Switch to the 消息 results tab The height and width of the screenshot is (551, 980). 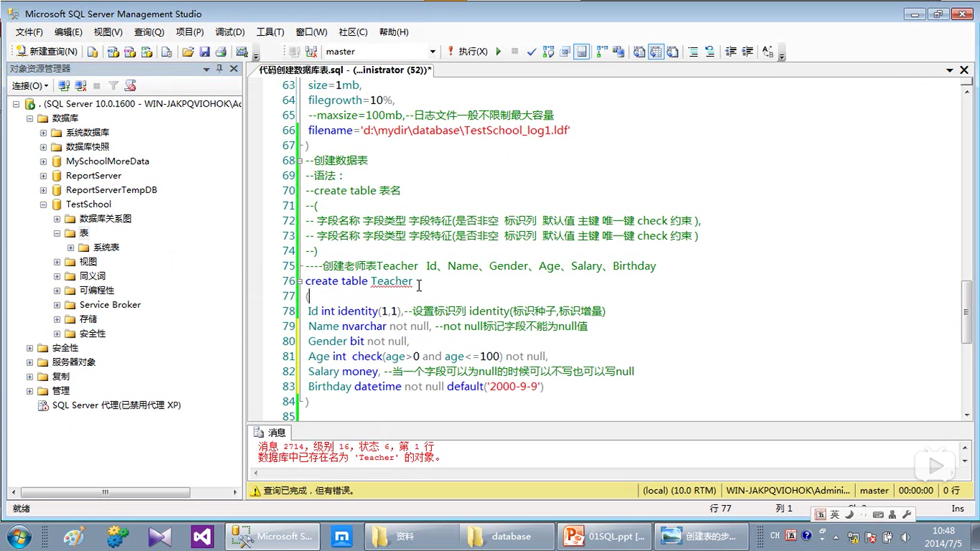click(x=270, y=433)
